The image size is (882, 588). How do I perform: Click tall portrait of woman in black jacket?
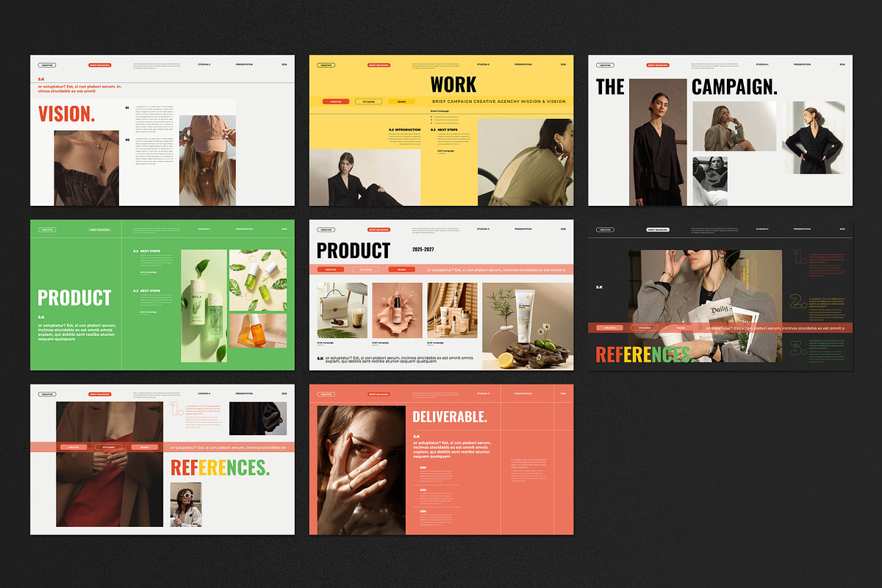point(659,142)
